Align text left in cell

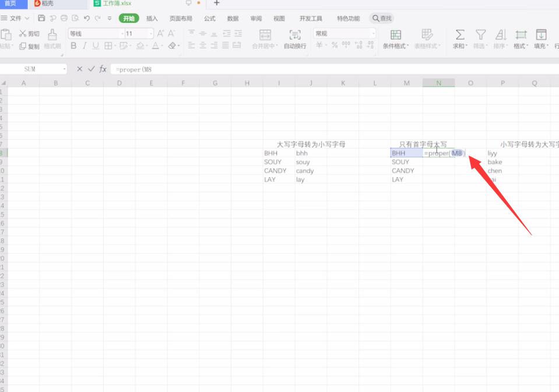(x=191, y=45)
